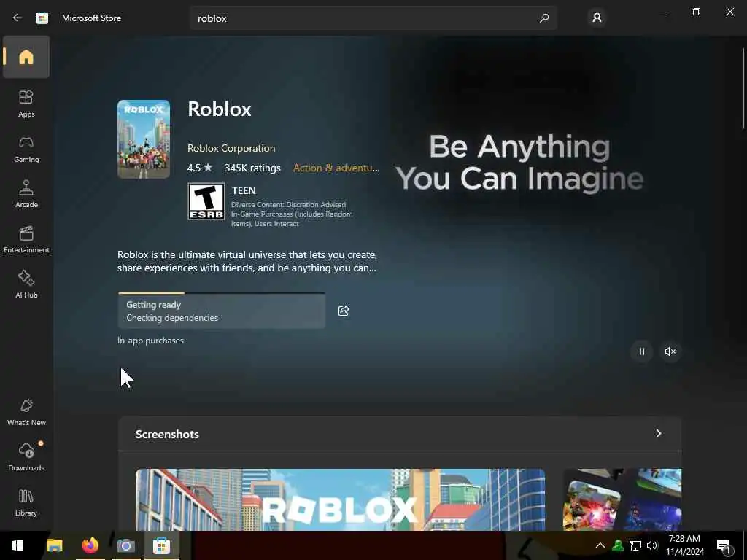Open the first Roblox city screenshot
This screenshot has width=747, height=560.
[340, 499]
